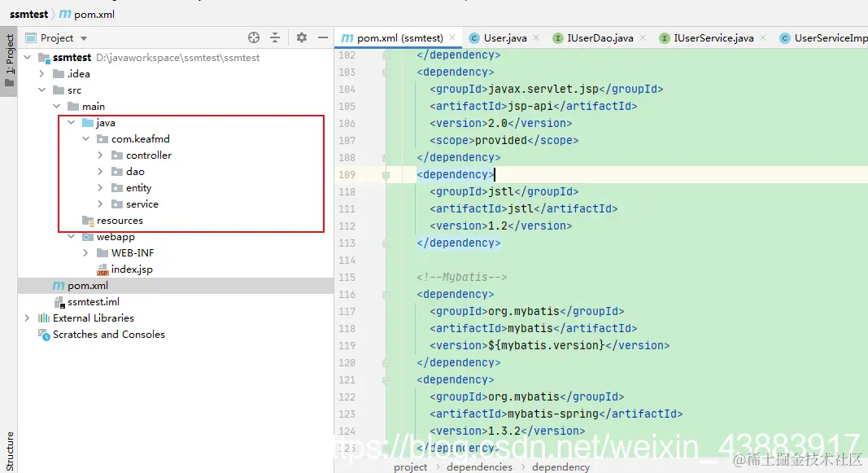Expand the controller package arrow
The height and width of the screenshot is (473, 868).
[x=100, y=155]
